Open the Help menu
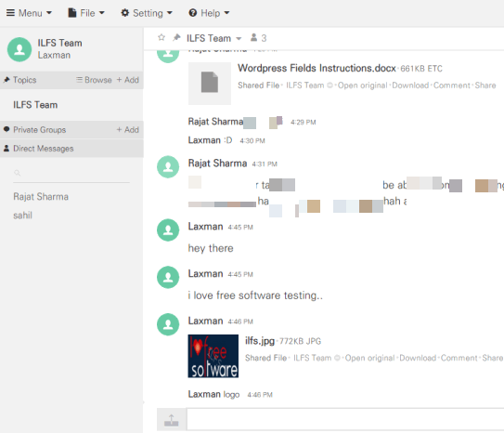This screenshot has width=504, height=433. [209, 13]
